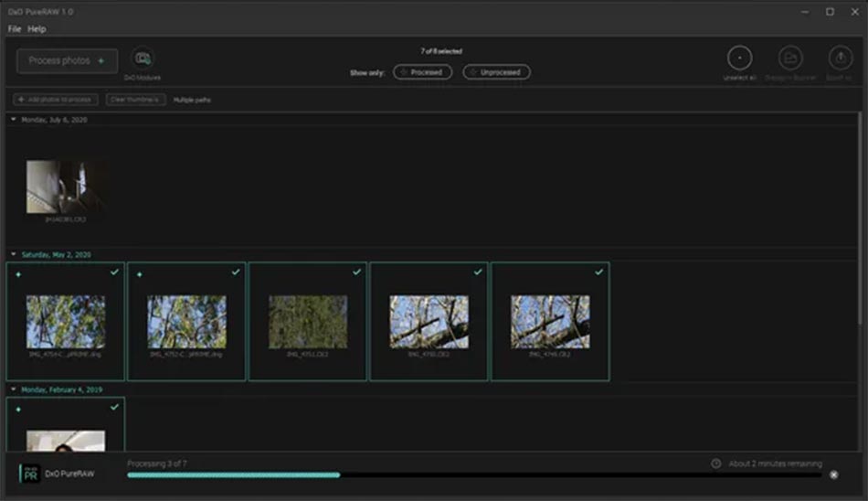Select the IMG_4749 bare branch thumbnail
Viewport: 868px width, 501px height.
(x=550, y=322)
